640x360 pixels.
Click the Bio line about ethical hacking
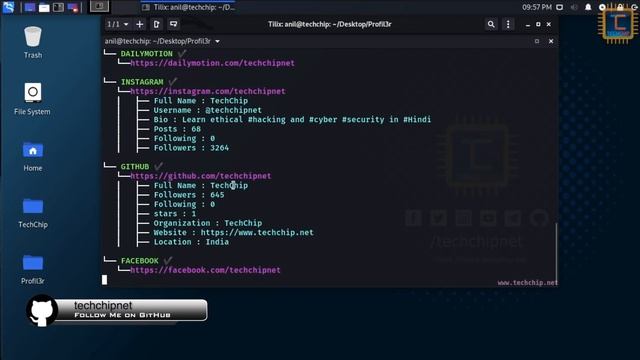[292, 120]
